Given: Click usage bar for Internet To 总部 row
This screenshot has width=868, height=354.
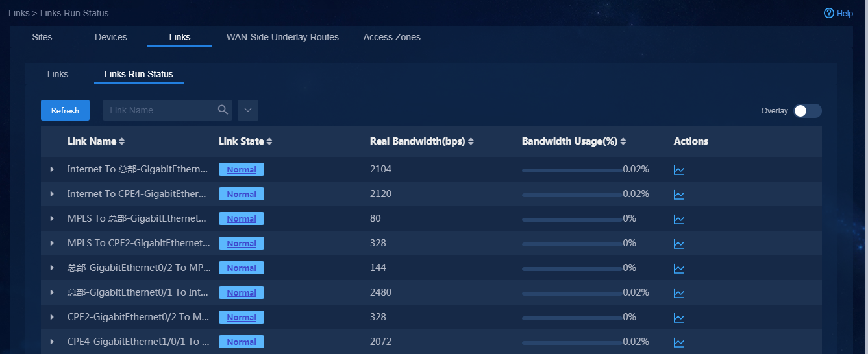Looking at the screenshot, I should pyautogui.click(x=571, y=170).
